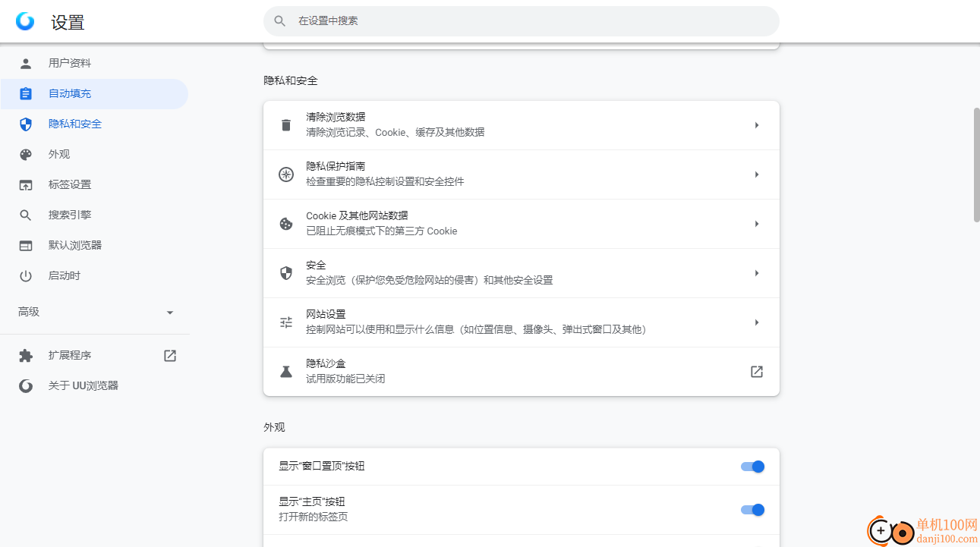Click the startup power icon
Viewport: 980px width, 547px height.
26,275
